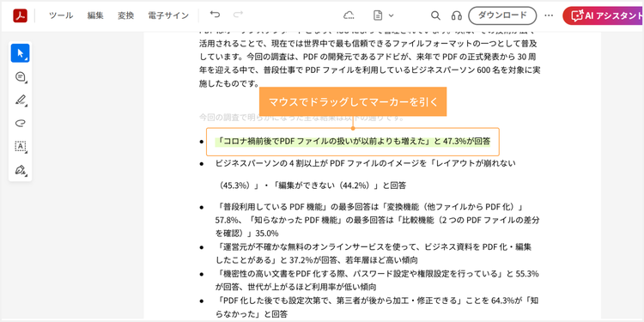The width and height of the screenshot is (644, 322).
Task: Select the text box tool
Action: (20, 146)
